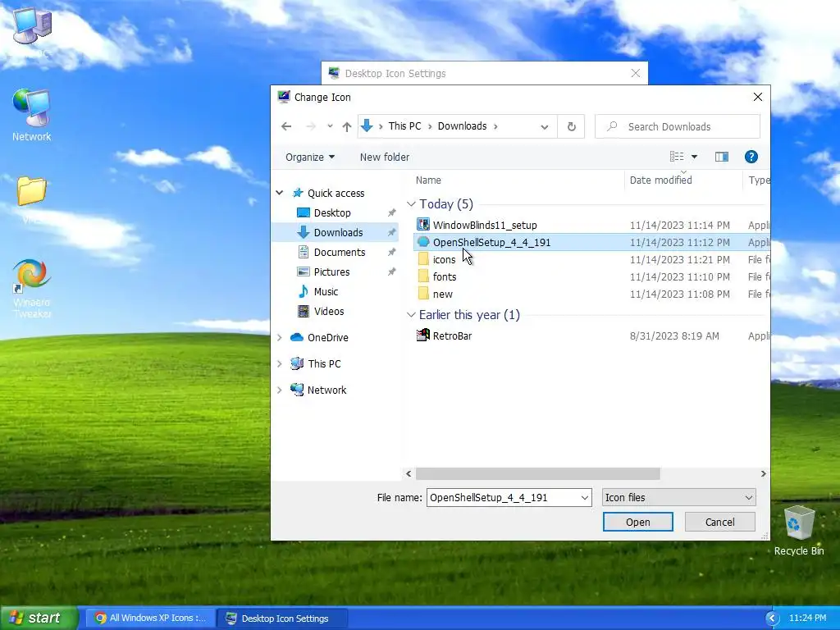This screenshot has width=840, height=630.
Task: Open the Icon files type dropdown
Action: coord(678,498)
